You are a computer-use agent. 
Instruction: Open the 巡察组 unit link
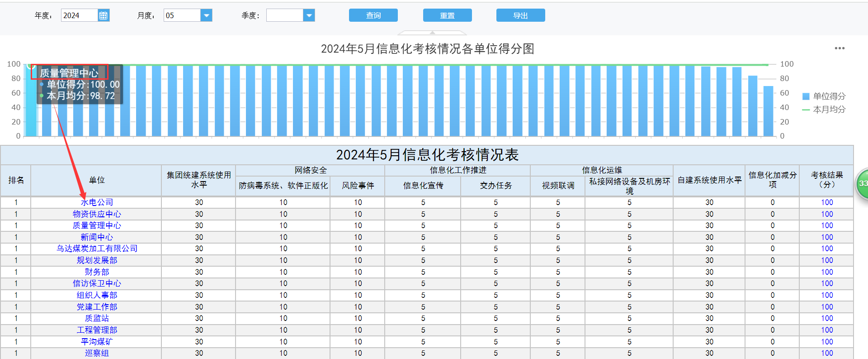(97, 353)
